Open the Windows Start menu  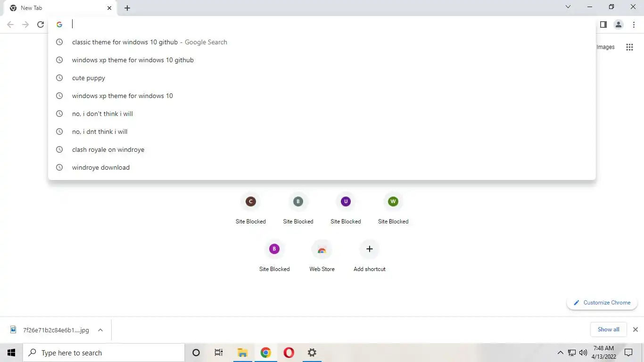pos(11,353)
